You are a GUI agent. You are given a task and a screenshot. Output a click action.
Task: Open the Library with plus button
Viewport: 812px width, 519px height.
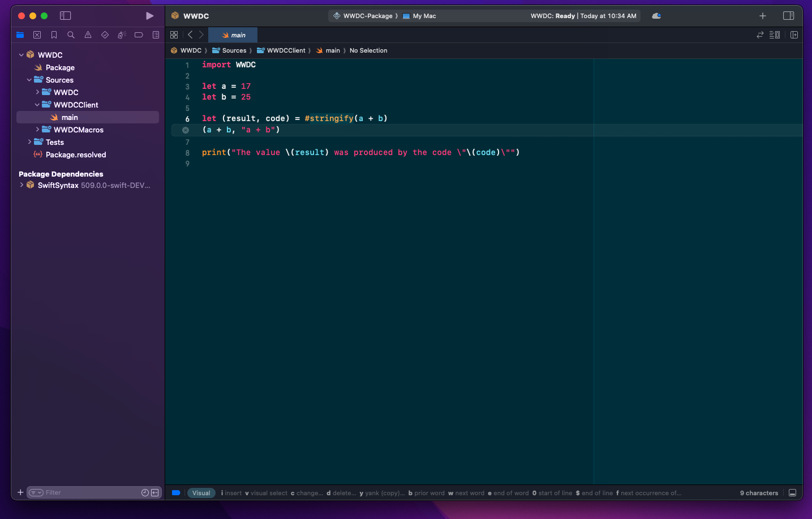pyautogui.click(x=763, y=16)
